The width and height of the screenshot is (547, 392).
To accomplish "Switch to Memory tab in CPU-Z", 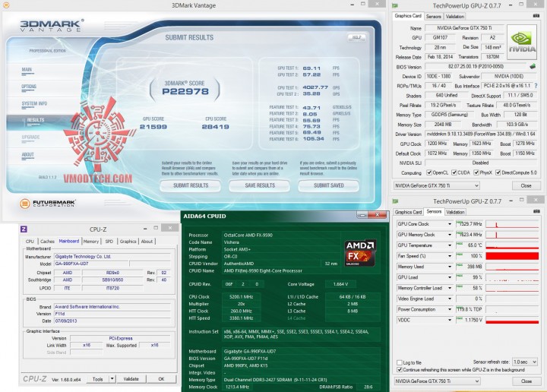I will click(x=91, y=242).
